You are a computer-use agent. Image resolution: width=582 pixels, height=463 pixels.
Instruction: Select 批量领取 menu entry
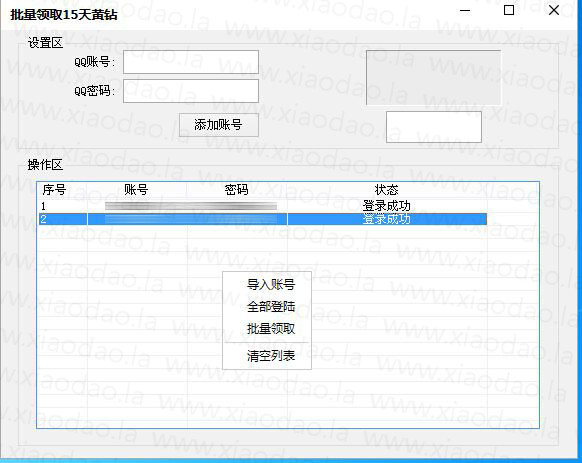tap(271, 329)
